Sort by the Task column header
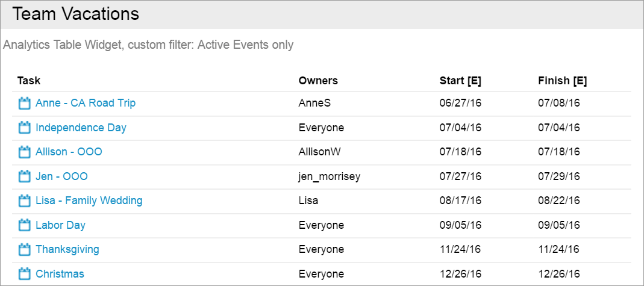Image resolution: width=644 pixels, height=286 pixels. coord(29,81)
